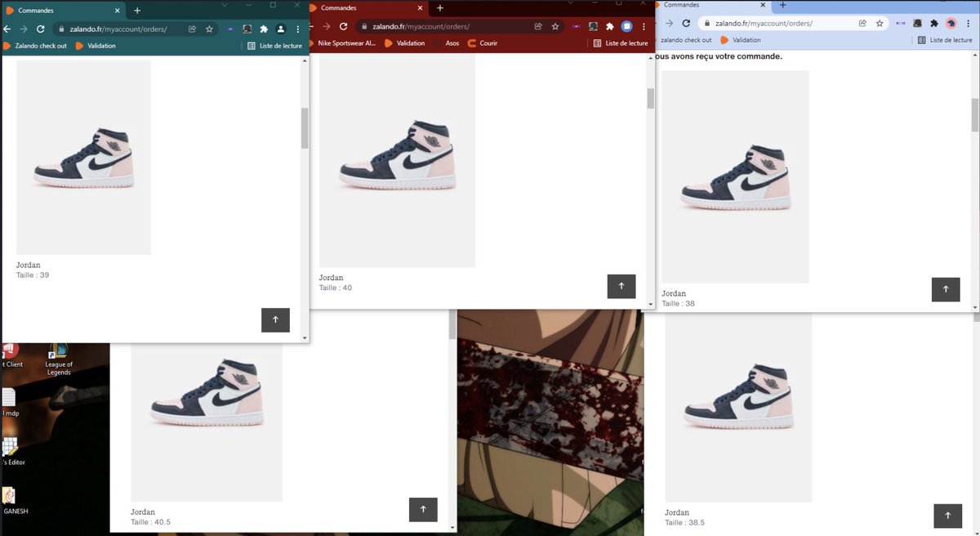Viewport: 980px width, 536px height.
Task: Open Extensions puzzle icon in red window
Action: point(609,26)
